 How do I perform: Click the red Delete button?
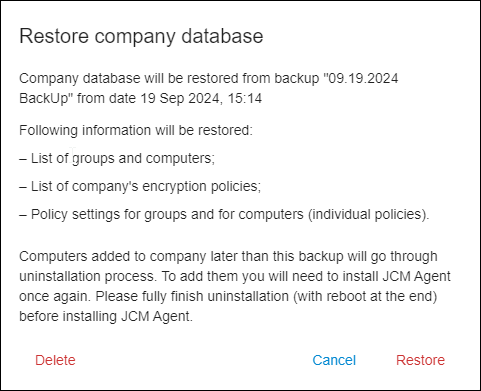[55, 360]
